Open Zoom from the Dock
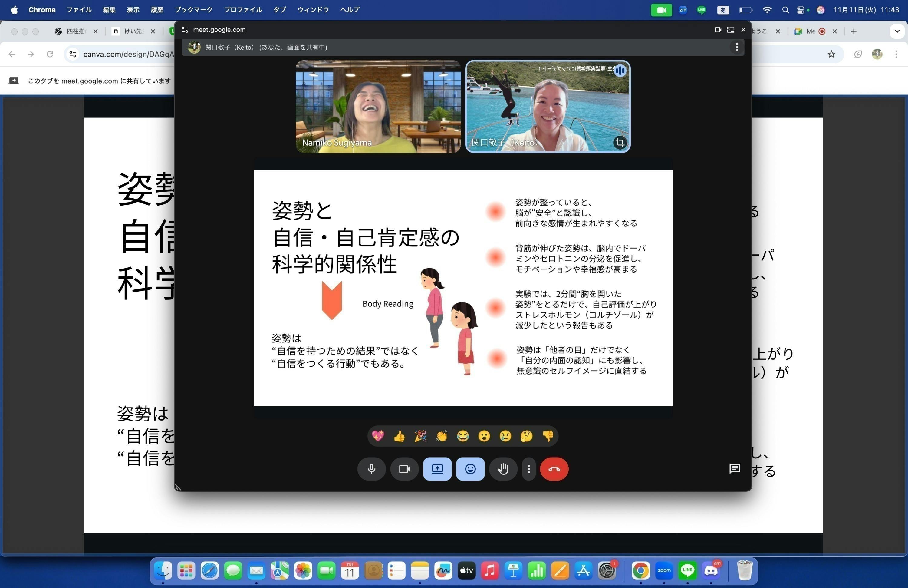 (x=664, y=571)
